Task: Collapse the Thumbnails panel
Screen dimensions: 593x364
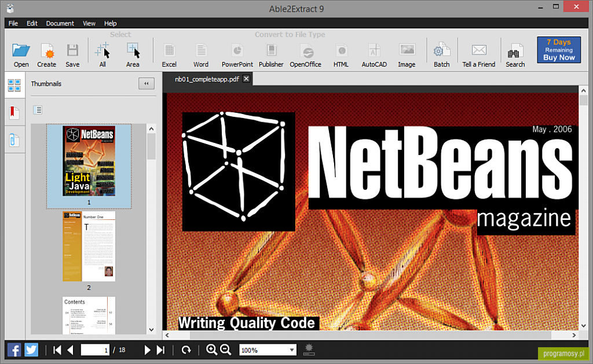Action: 147,83
